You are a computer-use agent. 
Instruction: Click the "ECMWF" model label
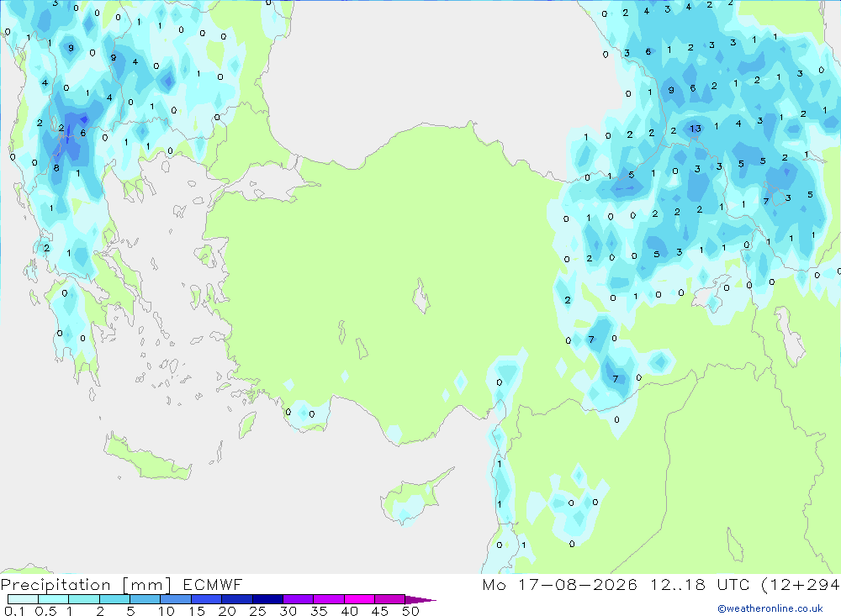(213, 585)
